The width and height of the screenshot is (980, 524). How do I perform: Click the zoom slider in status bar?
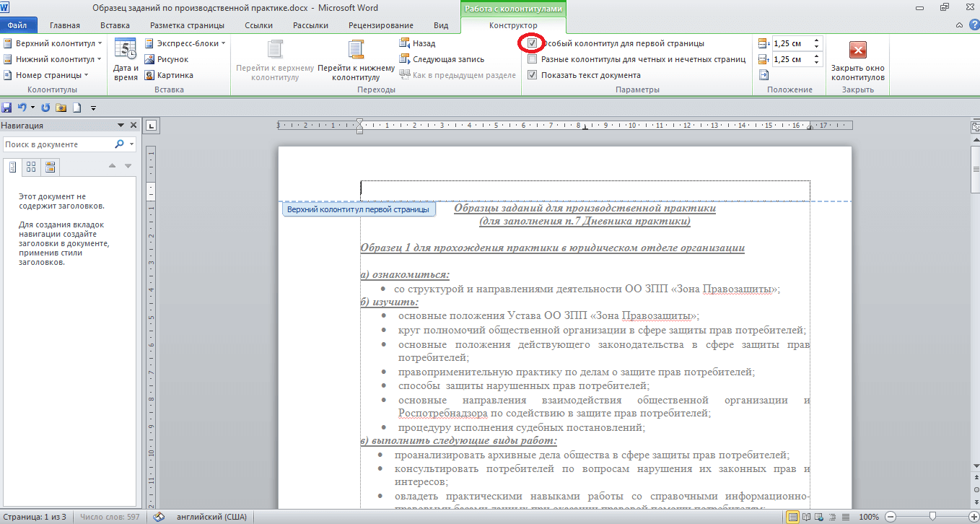[x=933, y=517]
